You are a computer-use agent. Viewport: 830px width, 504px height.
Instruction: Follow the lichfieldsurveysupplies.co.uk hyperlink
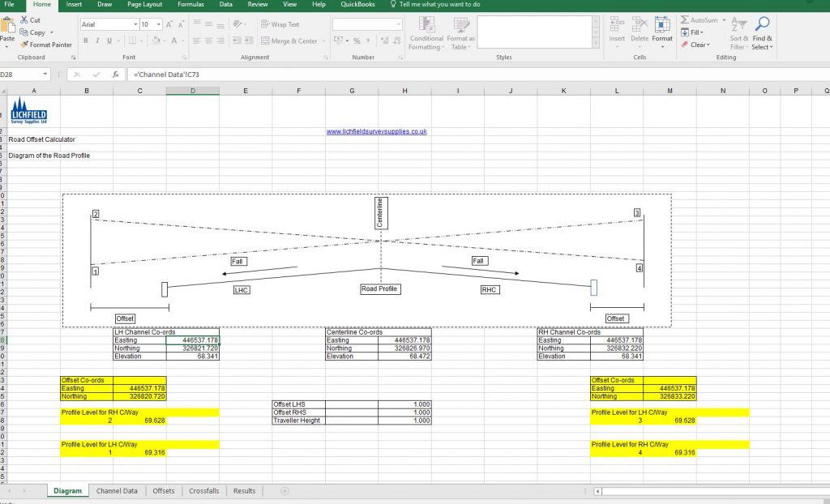point(375,130)
